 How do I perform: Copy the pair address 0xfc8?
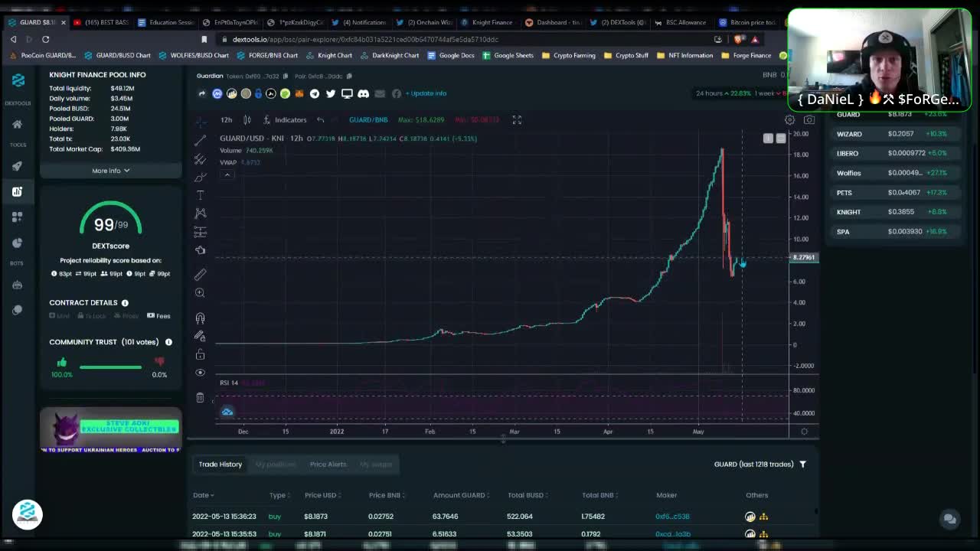349,76
